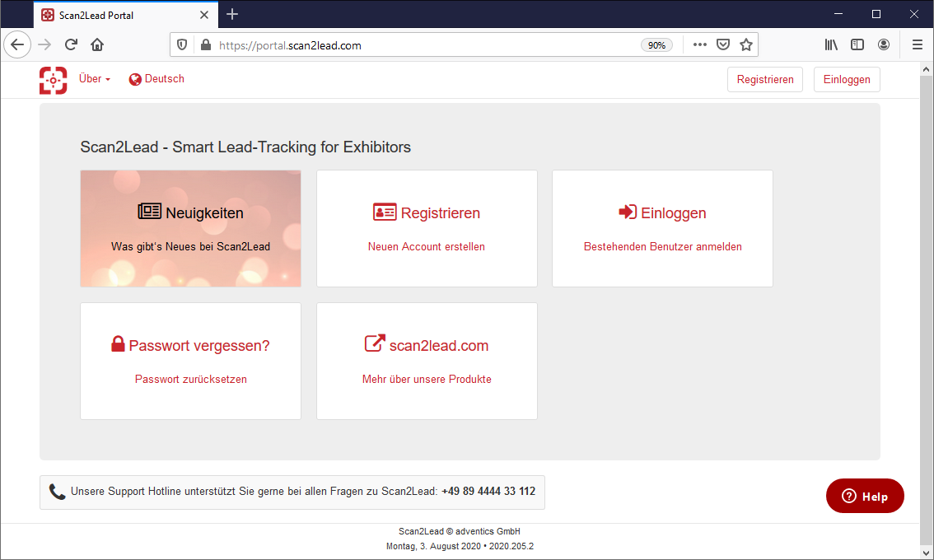
Task: Click the ID card icon beside Registrieren
Action: click(385, 212)
